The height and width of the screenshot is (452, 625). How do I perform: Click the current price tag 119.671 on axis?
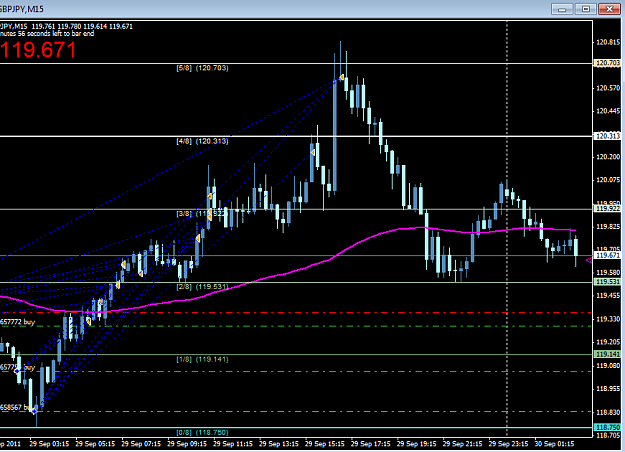point(607,255)
